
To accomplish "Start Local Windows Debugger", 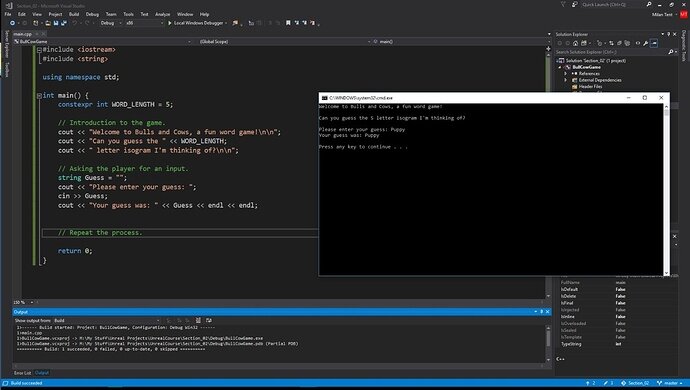I will click(x=196, y=23).
